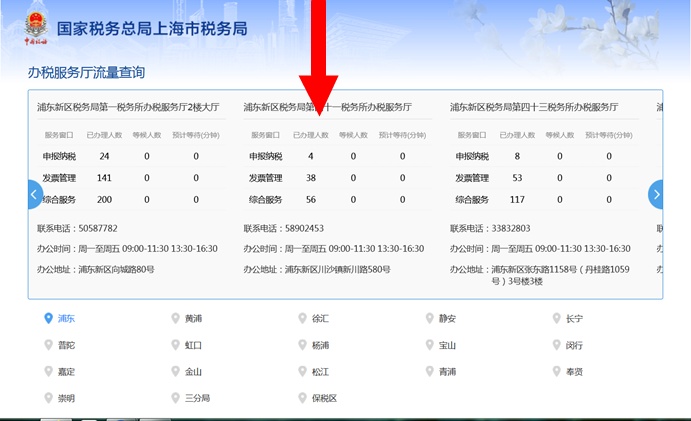Select the 嘉定 district

(x=66, y=372)
